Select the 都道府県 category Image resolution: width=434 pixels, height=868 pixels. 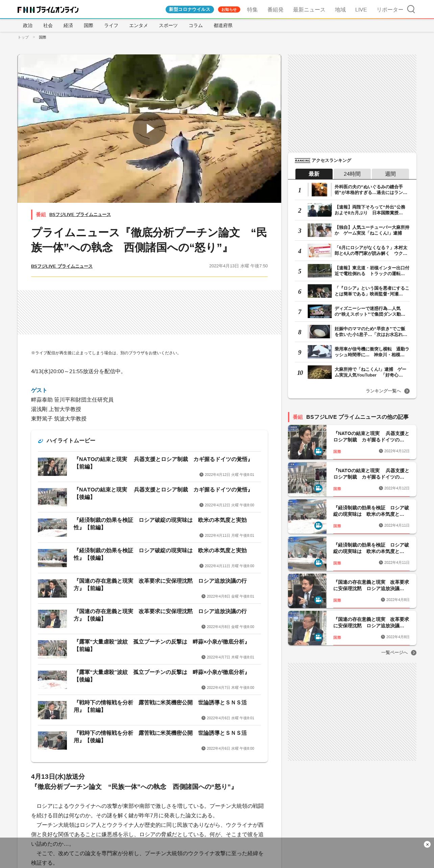coord(223,25)
